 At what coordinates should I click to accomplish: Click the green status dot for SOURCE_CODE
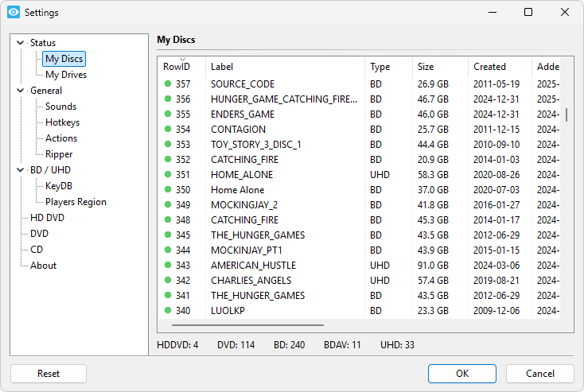click(168, 83)
